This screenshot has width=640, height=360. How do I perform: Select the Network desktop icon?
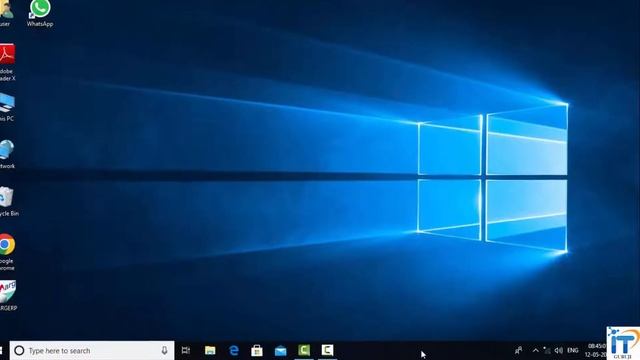coord(7,154)
